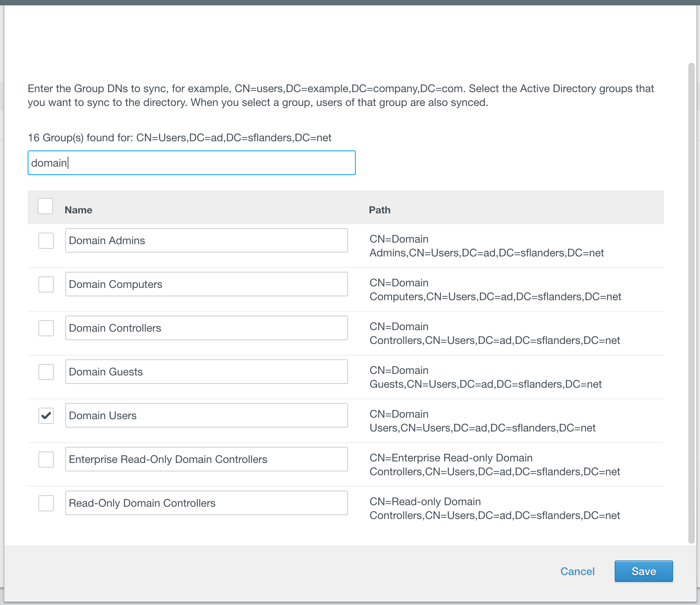The height and width of the screenshot is (605, 700).
Task: Click the Name column header
Action: [78, 210]
